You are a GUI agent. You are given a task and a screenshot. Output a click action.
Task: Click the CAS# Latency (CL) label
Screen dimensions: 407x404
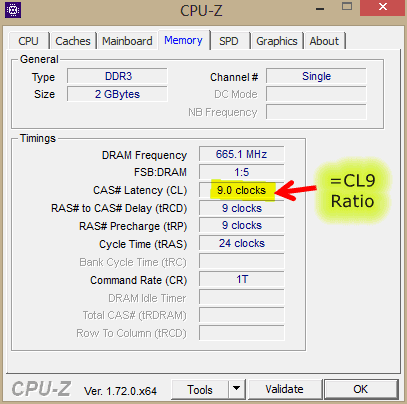(140, 190)
